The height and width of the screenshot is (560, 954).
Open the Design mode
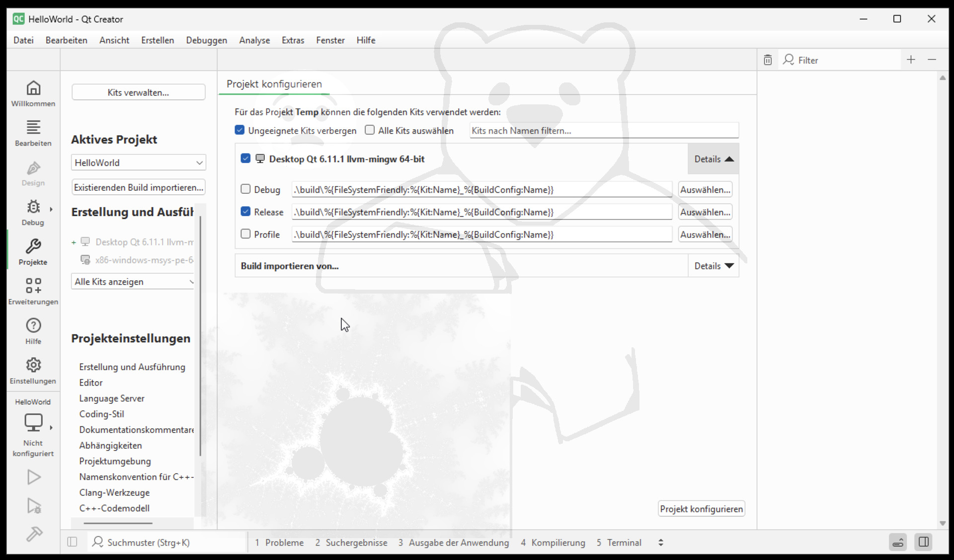33,173
